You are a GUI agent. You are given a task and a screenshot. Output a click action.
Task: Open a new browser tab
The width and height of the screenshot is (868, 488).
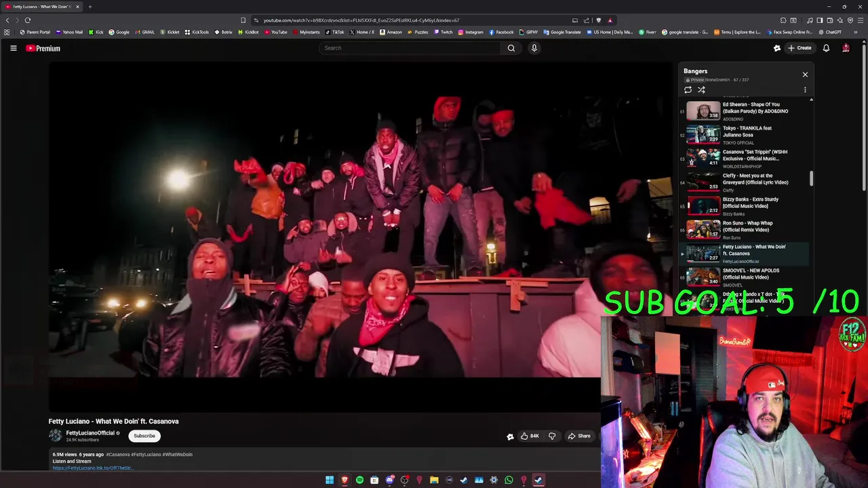click(x=90, y=7)
